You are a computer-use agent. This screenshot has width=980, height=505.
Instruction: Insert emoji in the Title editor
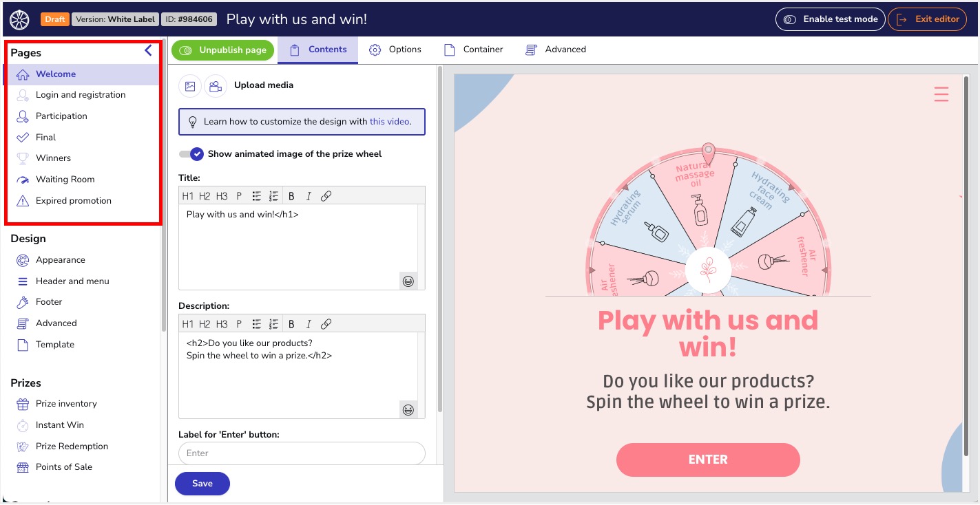408,281
